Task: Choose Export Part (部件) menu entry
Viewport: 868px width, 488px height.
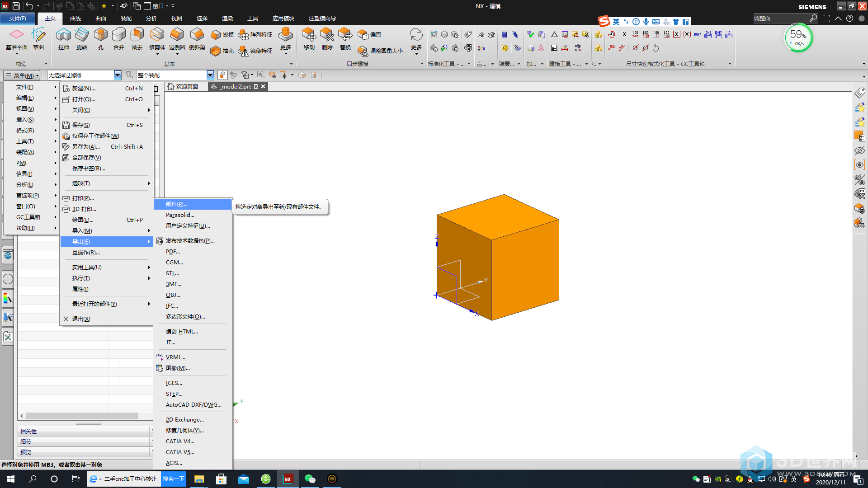Action: pos(193,204)
